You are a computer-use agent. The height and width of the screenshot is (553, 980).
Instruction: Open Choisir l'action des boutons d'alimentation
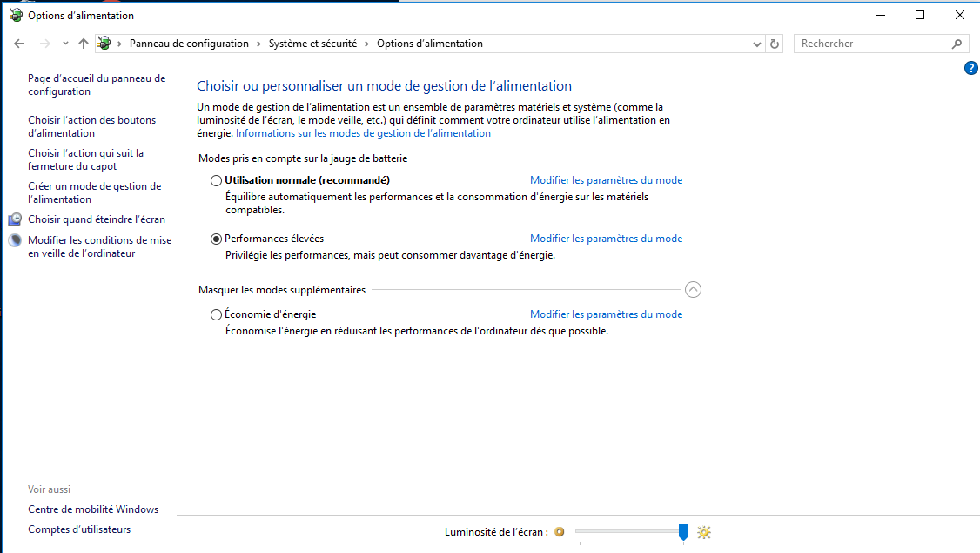click(91, 126)
